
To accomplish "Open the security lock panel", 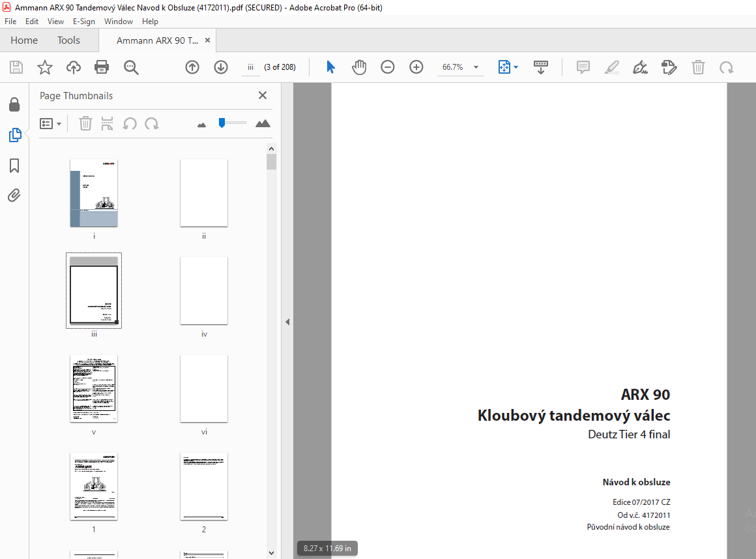I will (x=14, y=105).
